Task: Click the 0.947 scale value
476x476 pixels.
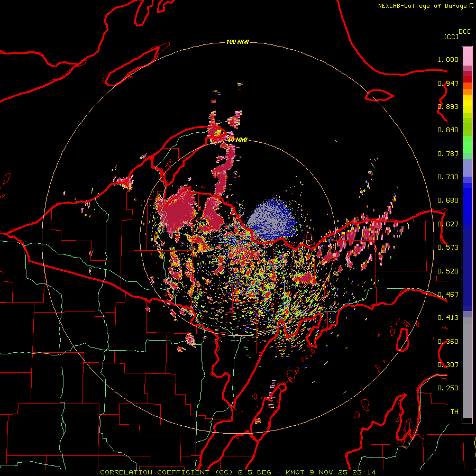Action: point(448,83)
